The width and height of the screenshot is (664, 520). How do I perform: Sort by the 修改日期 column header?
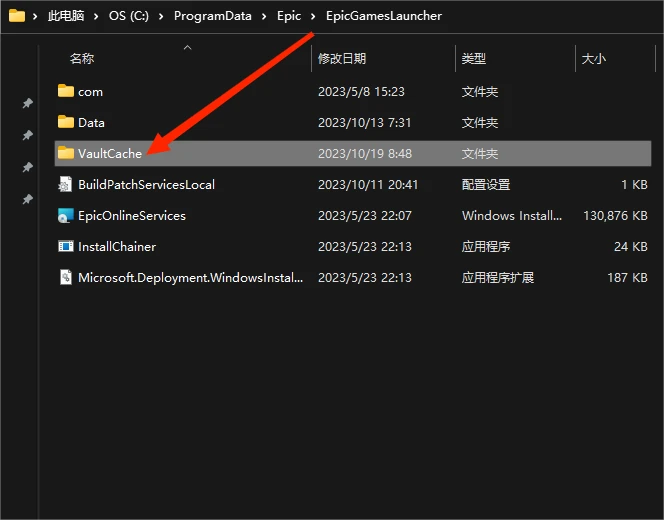342,58
